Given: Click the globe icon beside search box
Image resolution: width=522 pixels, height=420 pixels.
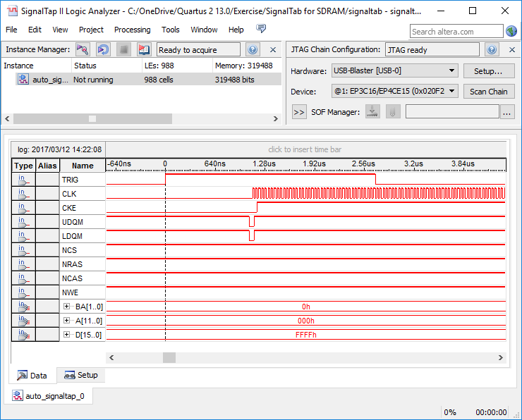Looking at the screenshot, I should click(x=511, y=31).
